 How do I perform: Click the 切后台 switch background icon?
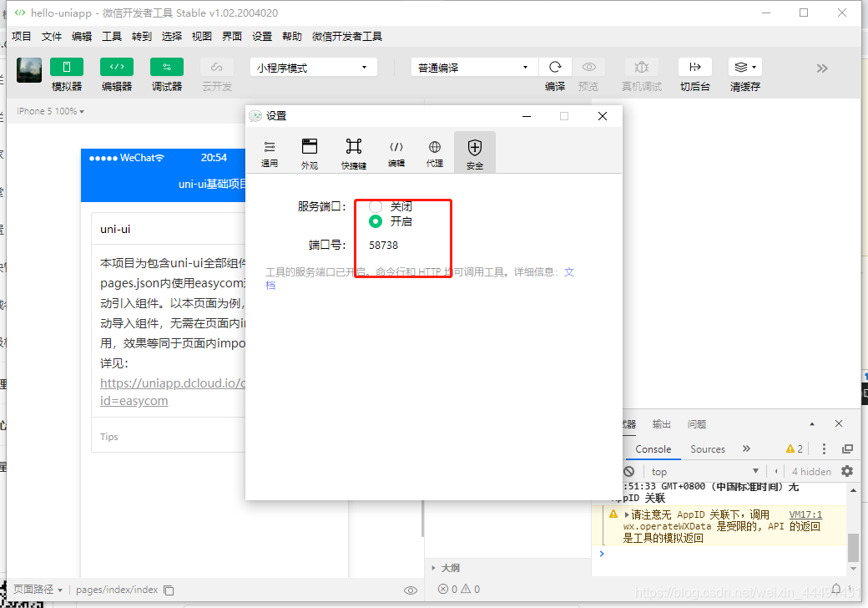(694, 68)
